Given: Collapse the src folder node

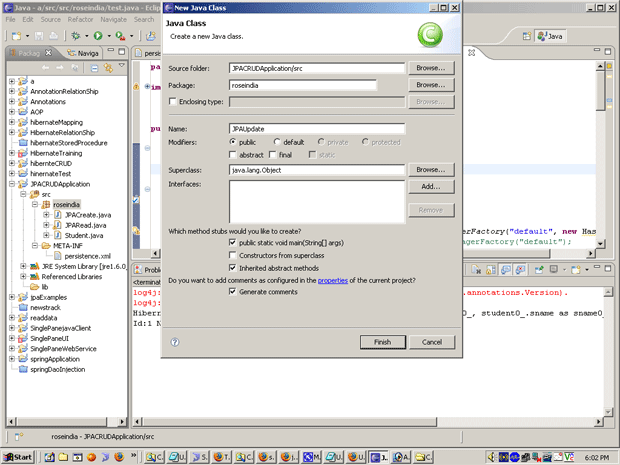Looking at the screenshot, I should click(23, 194).
